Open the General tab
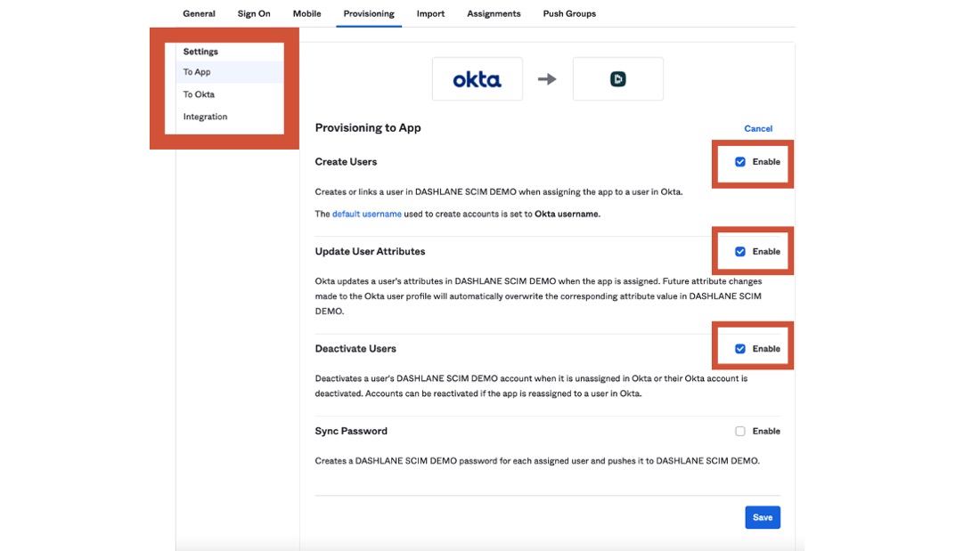Image resolution: width=980 pixels, height=551 pixels. coord(199,13)
